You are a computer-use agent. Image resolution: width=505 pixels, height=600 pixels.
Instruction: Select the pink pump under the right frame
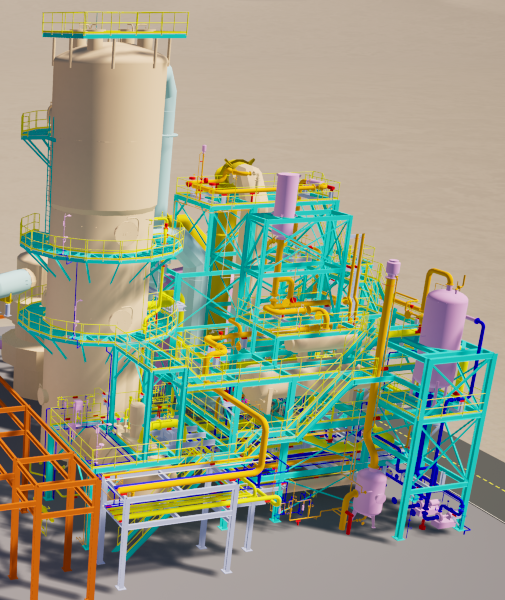(x=438, y=513)
